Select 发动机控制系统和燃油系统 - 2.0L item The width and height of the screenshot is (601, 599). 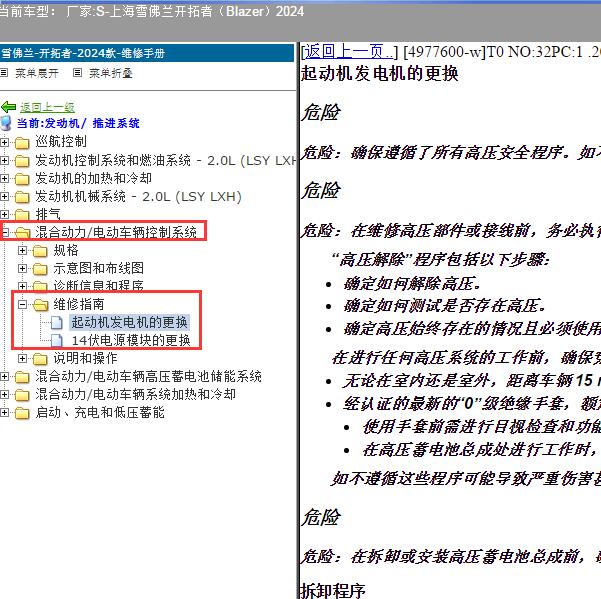[x=166, y=160]
